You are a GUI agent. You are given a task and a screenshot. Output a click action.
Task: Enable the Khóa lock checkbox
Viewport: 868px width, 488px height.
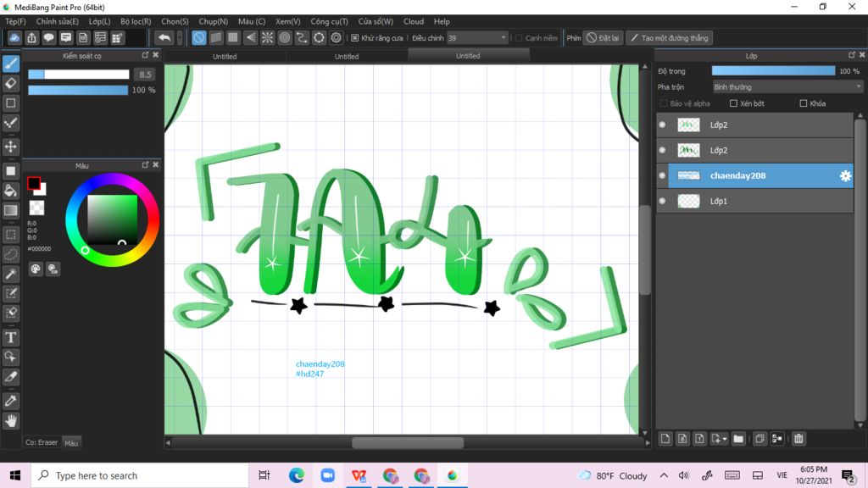click(804, 103)
